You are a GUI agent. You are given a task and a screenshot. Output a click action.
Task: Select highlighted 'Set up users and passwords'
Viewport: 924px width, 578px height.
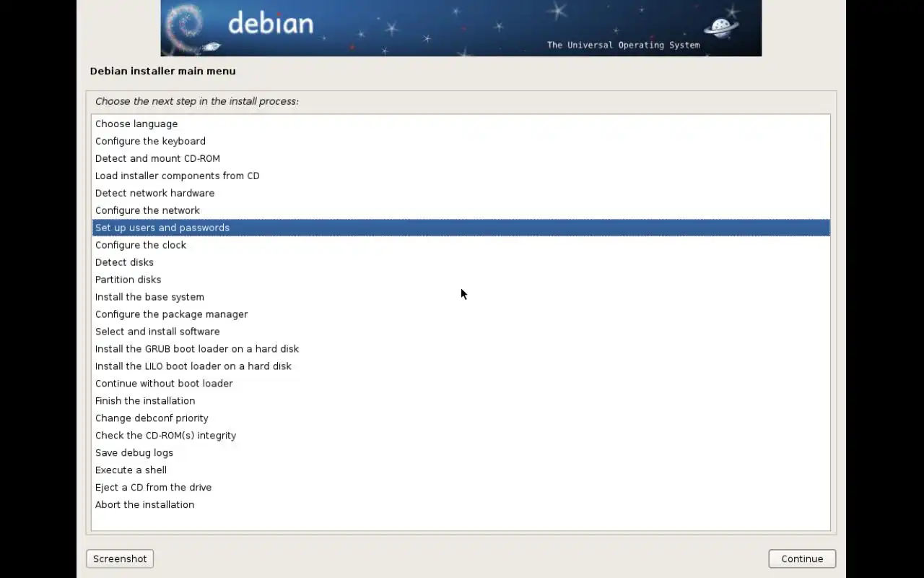coord(461,228)
